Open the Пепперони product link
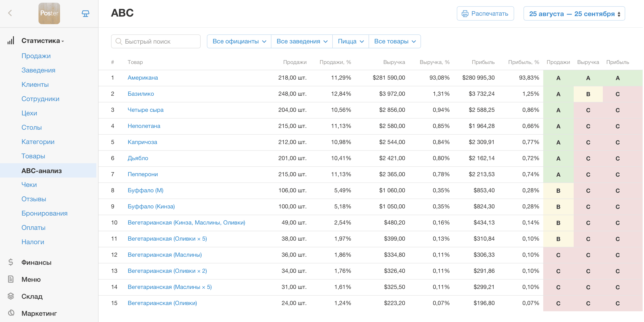Image resolution: width=644 pixels, height=322 pixels. coord(142,174)
